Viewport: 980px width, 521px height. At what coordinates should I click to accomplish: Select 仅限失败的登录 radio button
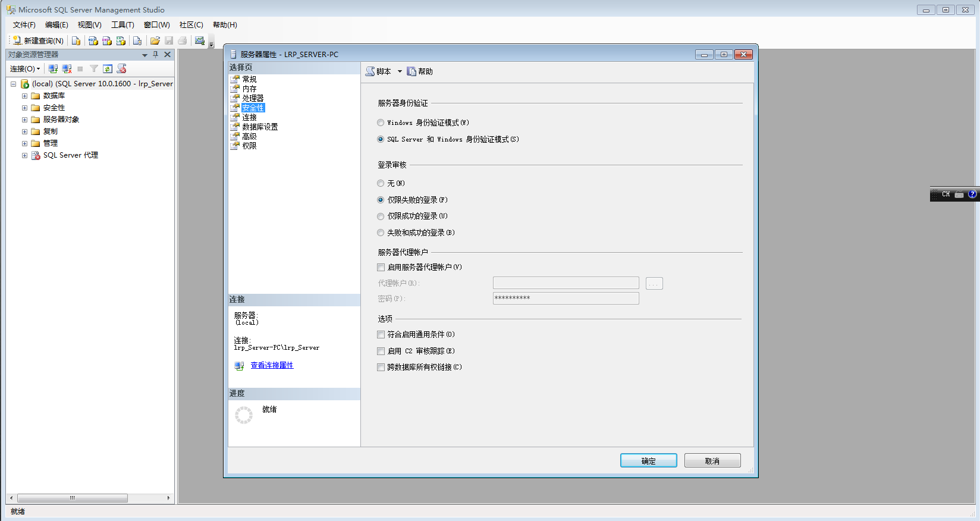pos(381,200)
